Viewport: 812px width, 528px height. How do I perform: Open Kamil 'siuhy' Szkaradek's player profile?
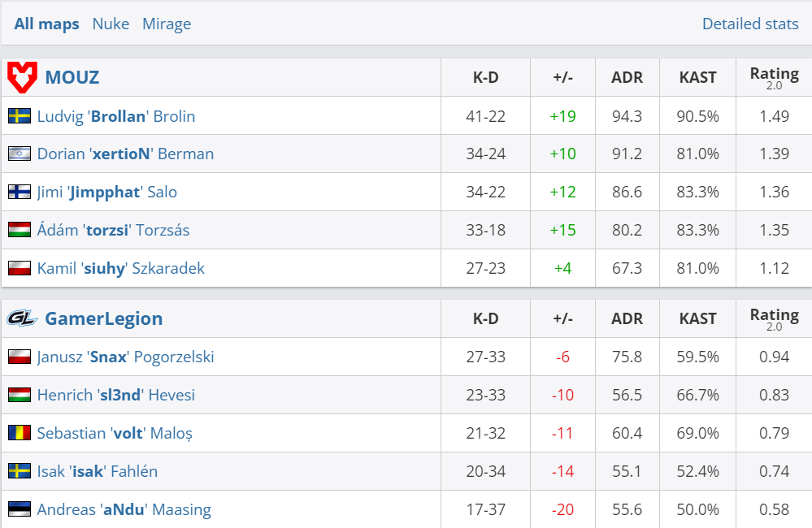point(121,268)
